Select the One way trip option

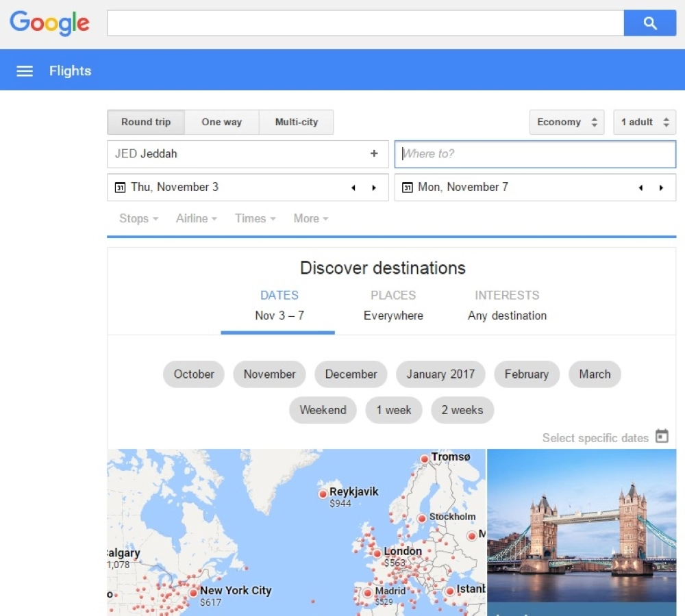(221, 123)
